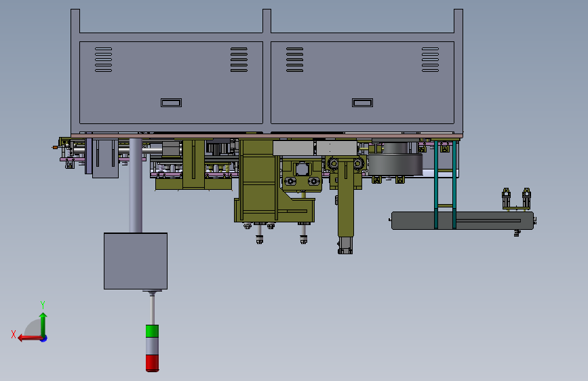Viewport: 588px width, 381px height.
Task: Select the top-right vent louvers on right door
Action: pyautogui.click(x=430, y=59)
